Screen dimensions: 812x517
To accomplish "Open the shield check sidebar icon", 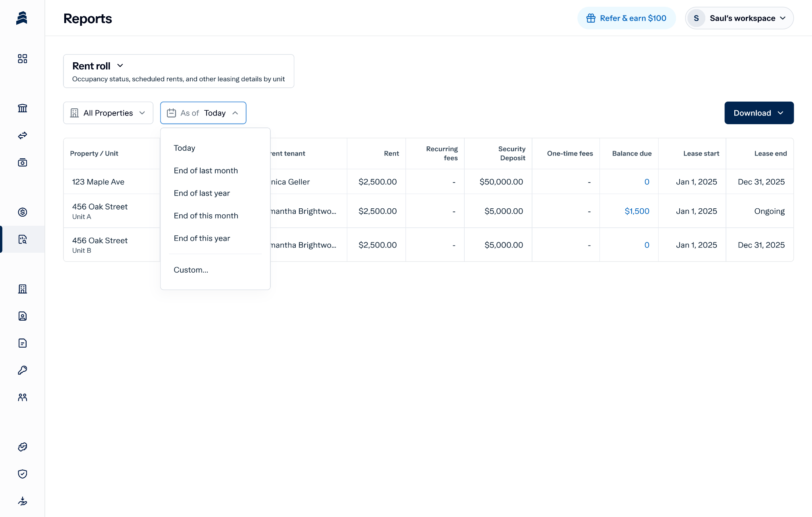I will (x=23, y=474).
